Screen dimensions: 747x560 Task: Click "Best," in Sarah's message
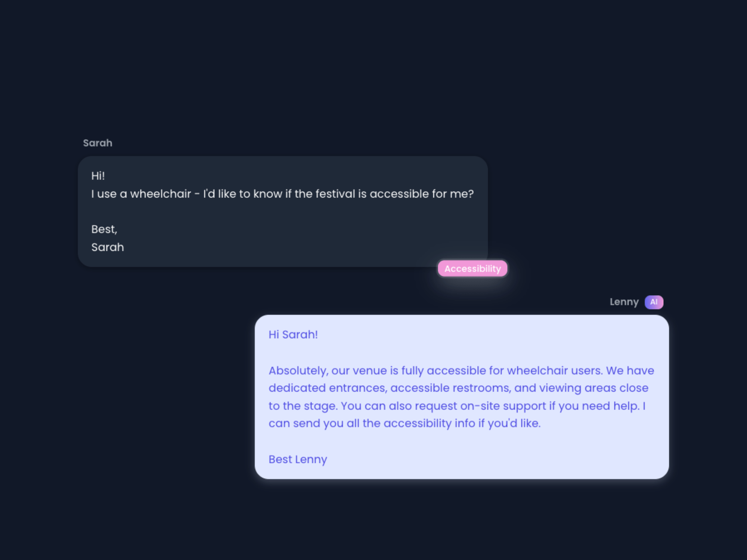tap(104, 229)
